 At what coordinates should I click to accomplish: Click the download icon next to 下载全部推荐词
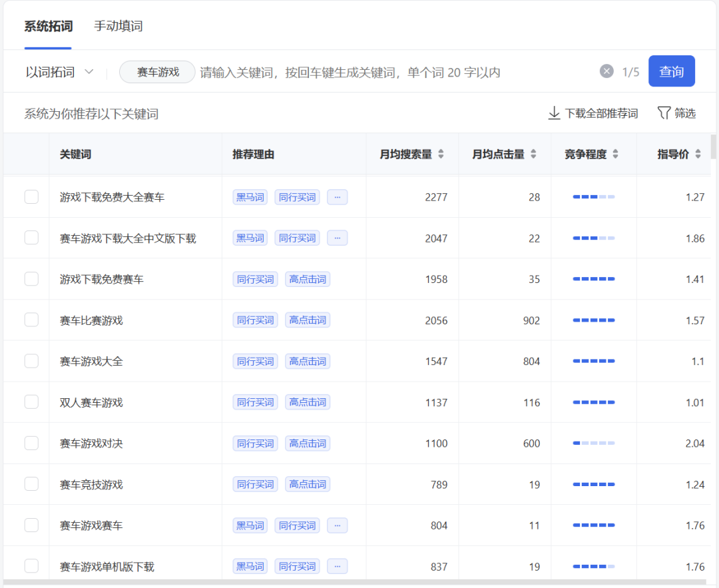pos(555,113)
